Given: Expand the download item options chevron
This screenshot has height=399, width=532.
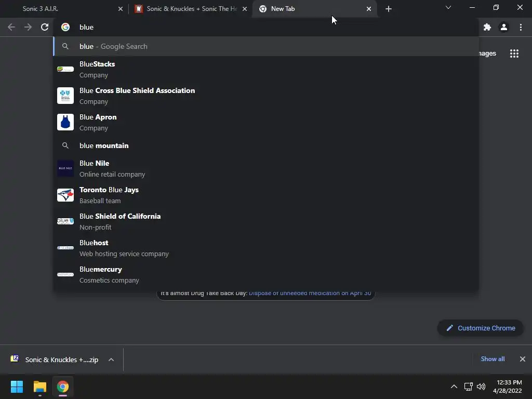Looking at the screenshot, I should click(x=111, y=360).
